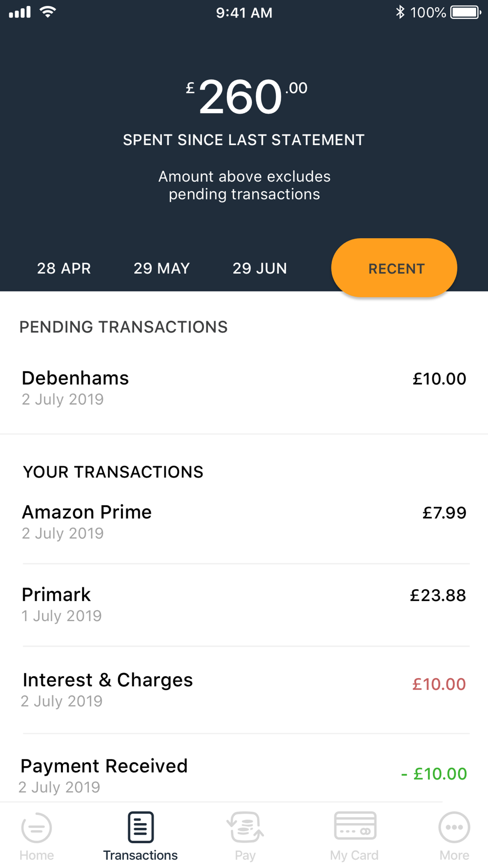Image resolution: width=488 pixels, height=868 pixels.
Task: Select the 29 JUN statement tab
Action: pos(260,269)
